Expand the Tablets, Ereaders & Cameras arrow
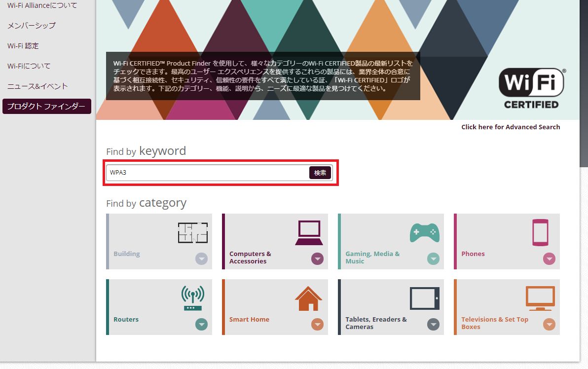The width and height of the screenshot is (588, 369). pyautogui.click(x=433, y=325)
